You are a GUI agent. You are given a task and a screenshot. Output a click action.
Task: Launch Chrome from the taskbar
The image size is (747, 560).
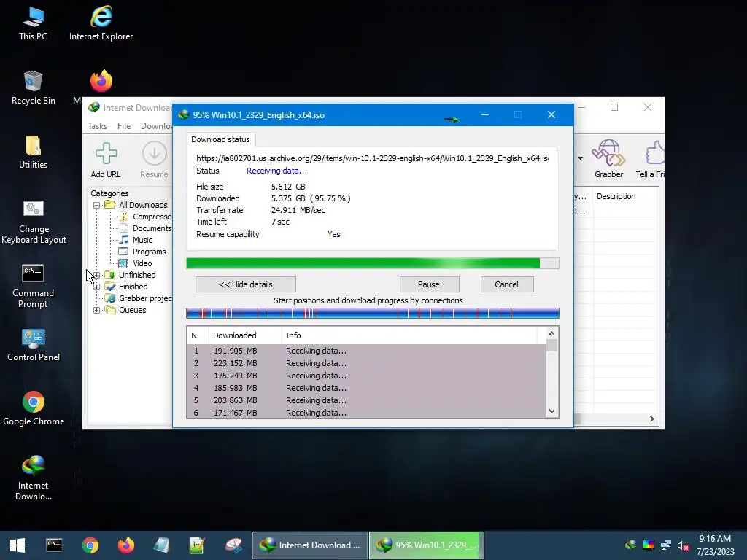90,545
